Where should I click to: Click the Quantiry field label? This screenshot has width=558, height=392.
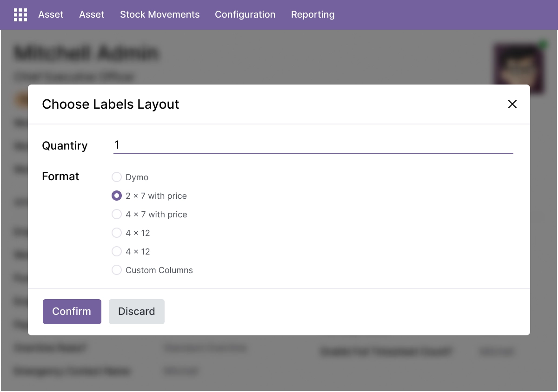point(65,145)
